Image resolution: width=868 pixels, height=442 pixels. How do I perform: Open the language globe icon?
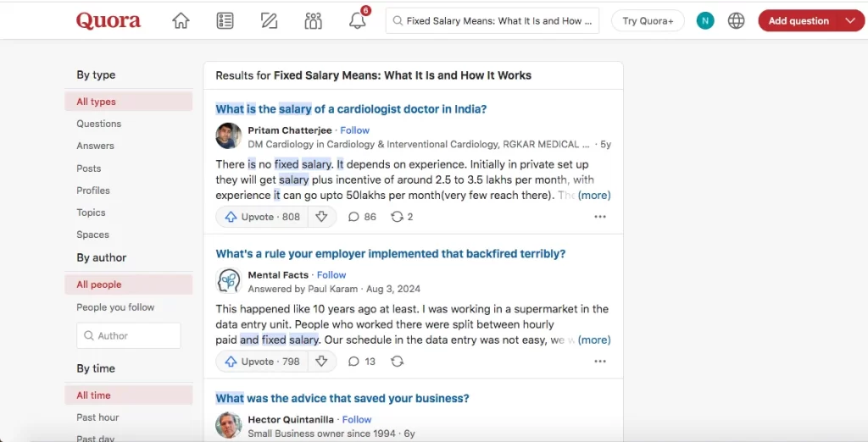tap(736, 21)
